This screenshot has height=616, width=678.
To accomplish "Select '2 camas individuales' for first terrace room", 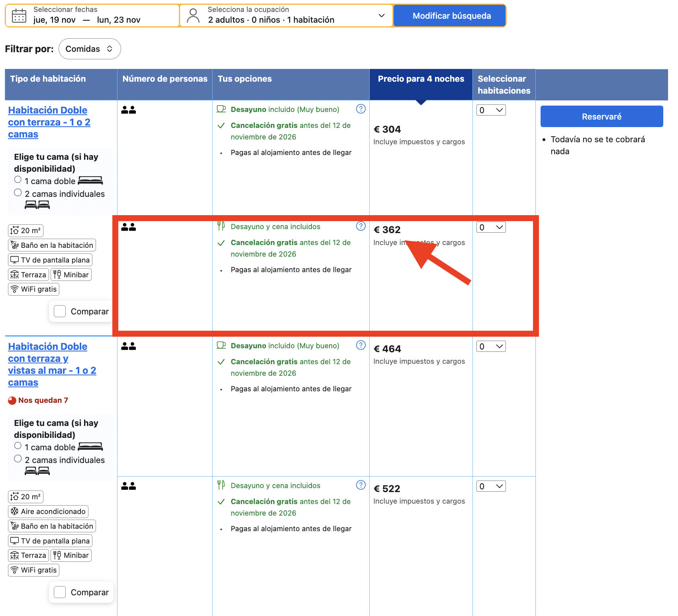I will click(18, 193).
